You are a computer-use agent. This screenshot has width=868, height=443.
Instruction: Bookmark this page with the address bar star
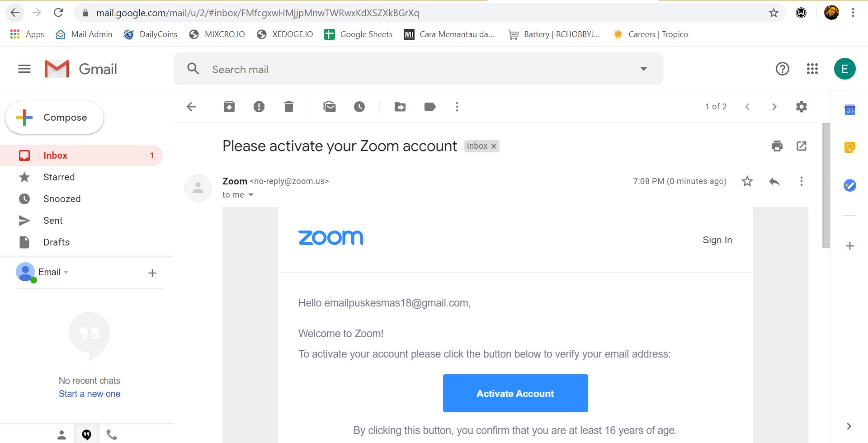(774, 13)
